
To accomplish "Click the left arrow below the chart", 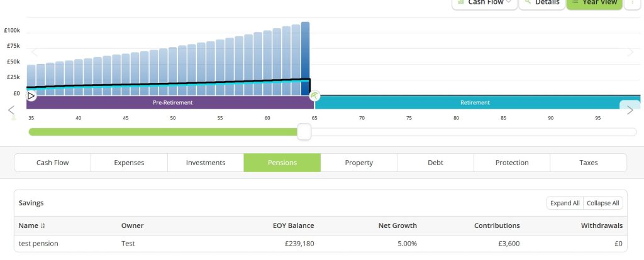I will pos(11,111).
